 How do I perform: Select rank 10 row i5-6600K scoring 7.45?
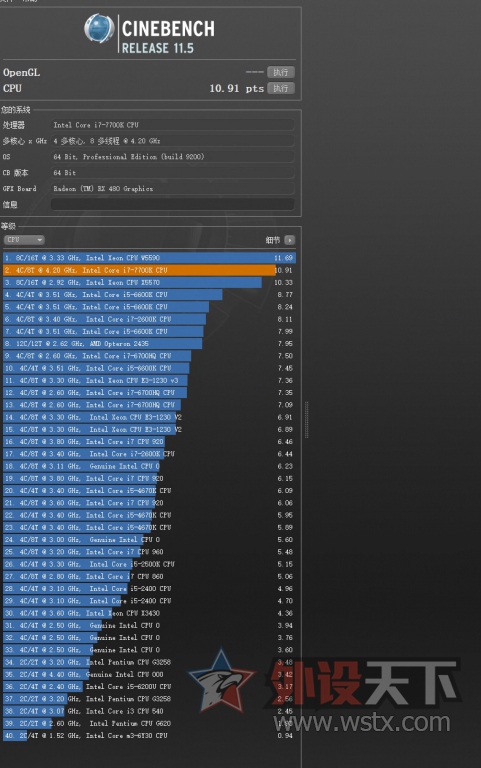[x=149, y=368]
